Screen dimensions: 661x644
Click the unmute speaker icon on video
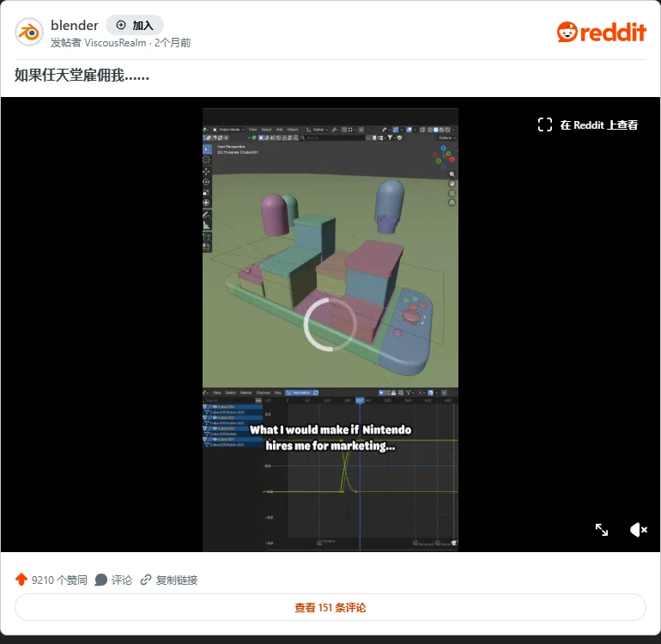click(x=638, y=530)
